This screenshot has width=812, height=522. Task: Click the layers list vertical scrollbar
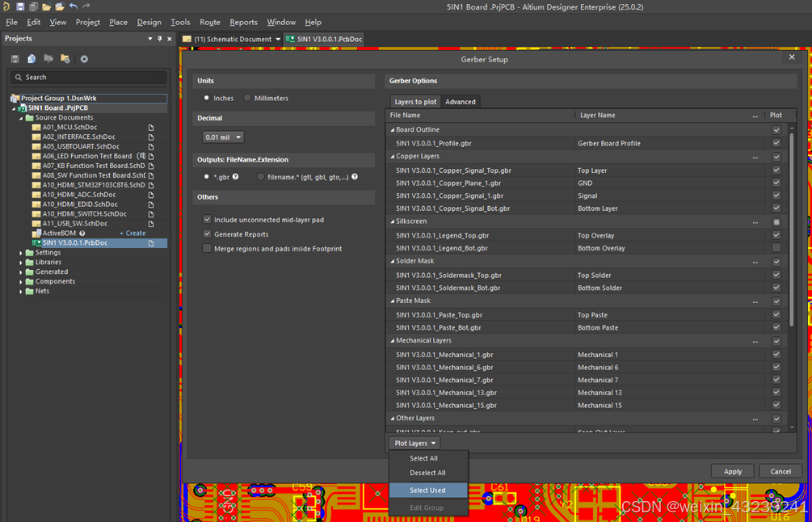791,230
